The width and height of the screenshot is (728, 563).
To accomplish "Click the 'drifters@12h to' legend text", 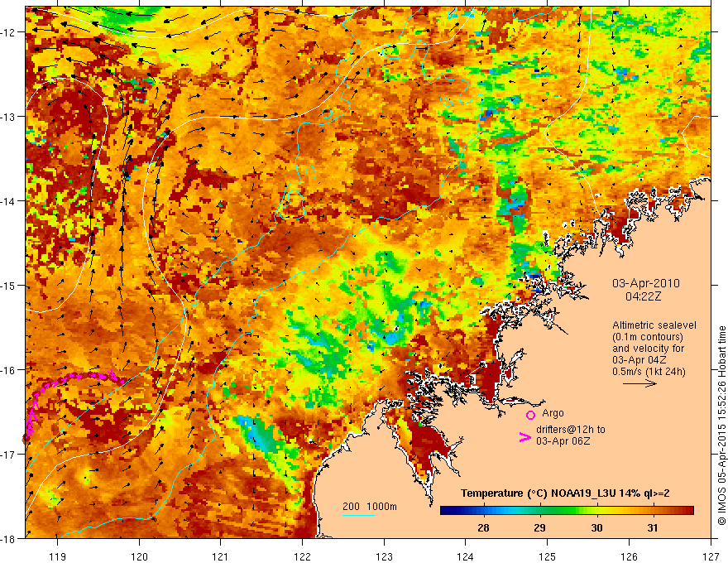I will point(571,430).
